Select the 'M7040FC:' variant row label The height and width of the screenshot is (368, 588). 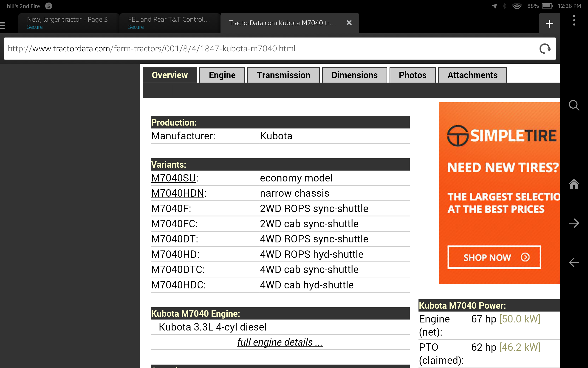[x=175, y=224]
